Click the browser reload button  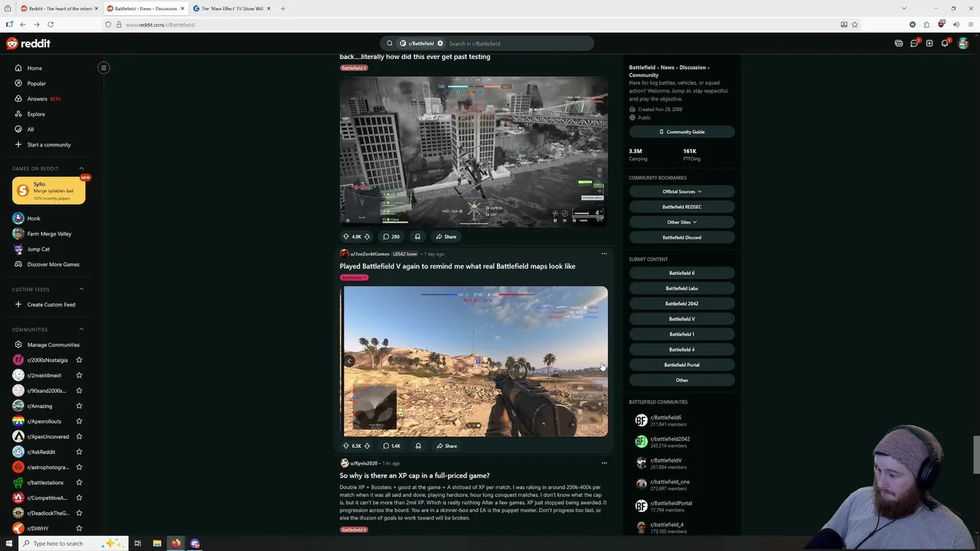[51, 24]
